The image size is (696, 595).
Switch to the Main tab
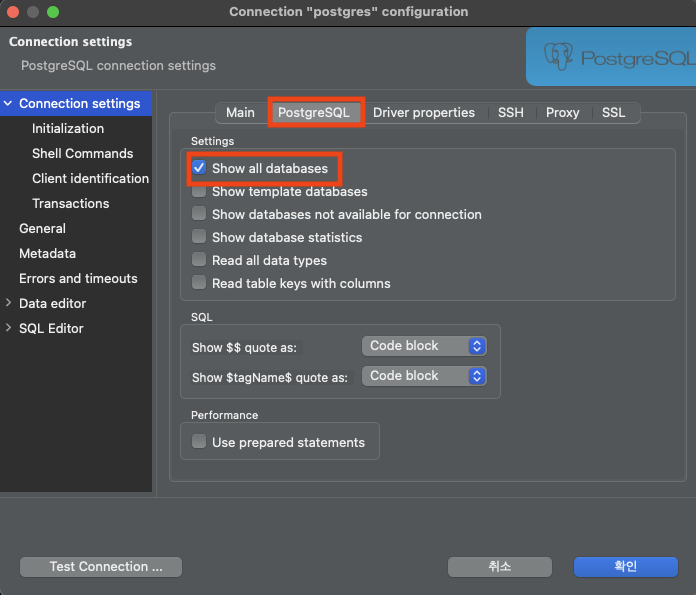pos(240,113)
